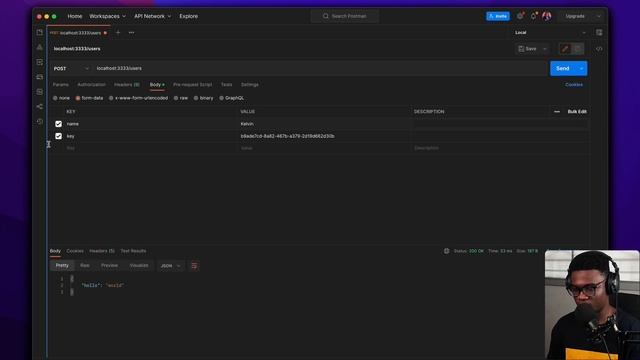This screenshot has height=360, width=640.
Task: Click the Save button
Action: click(x=527, y=49)
